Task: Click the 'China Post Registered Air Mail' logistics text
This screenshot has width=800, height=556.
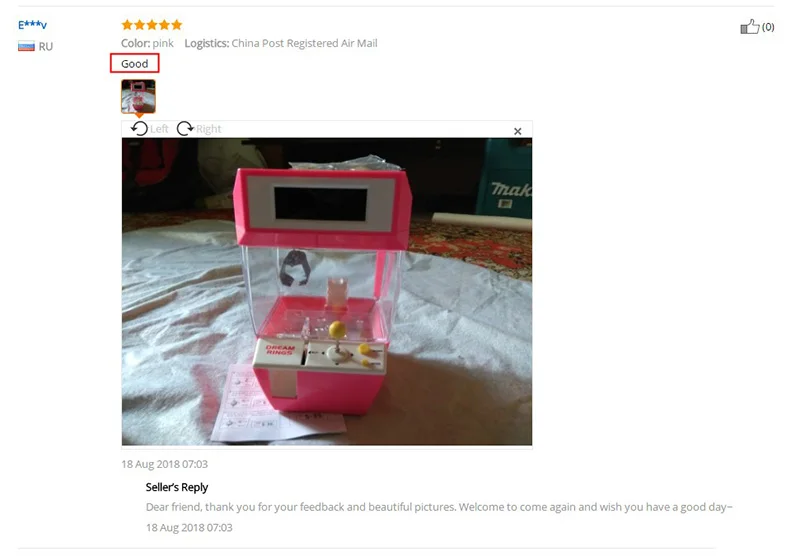Action: pyautogui.click(x=304, y=43)
